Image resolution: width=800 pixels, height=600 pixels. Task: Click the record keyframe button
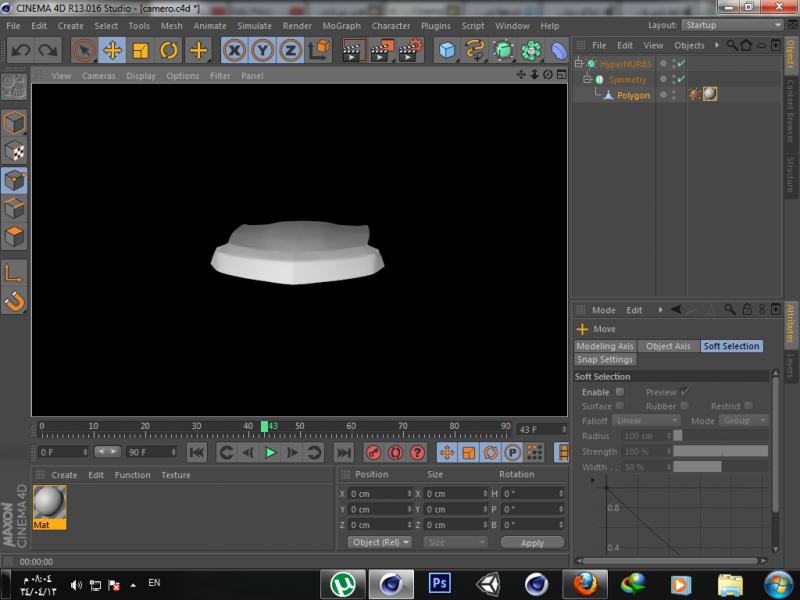372,453
